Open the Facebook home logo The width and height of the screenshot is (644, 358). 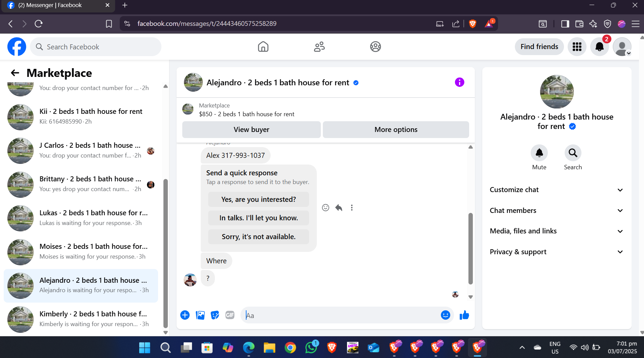17,47
